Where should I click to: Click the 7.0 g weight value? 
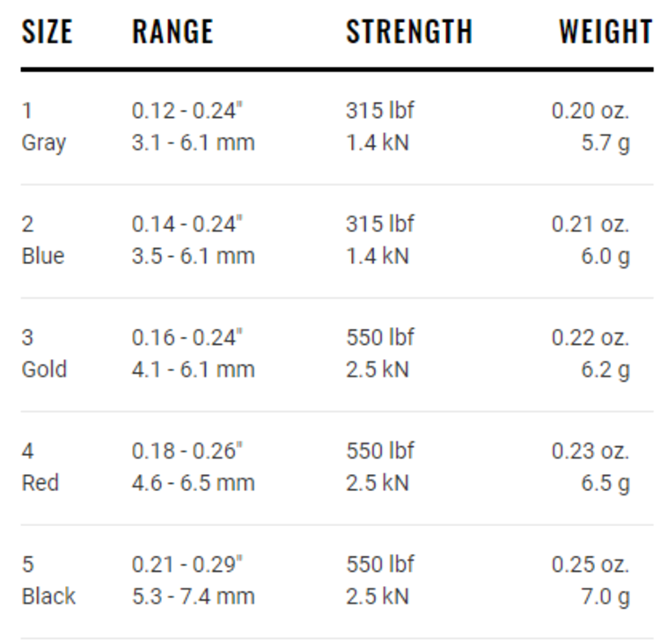[605, 596]
